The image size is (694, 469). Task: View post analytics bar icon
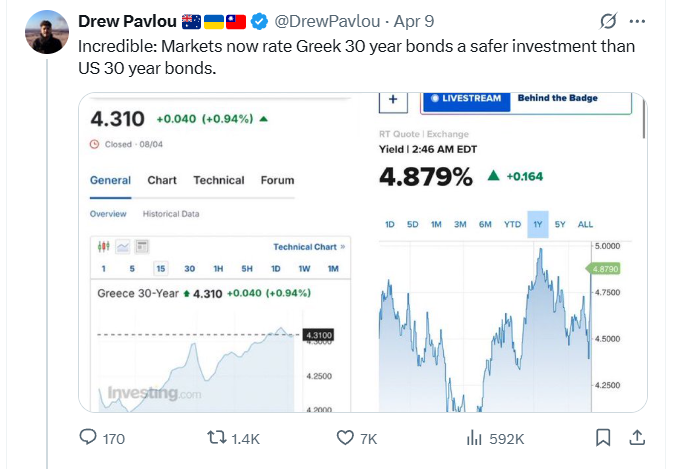click(x=474, y=438)
